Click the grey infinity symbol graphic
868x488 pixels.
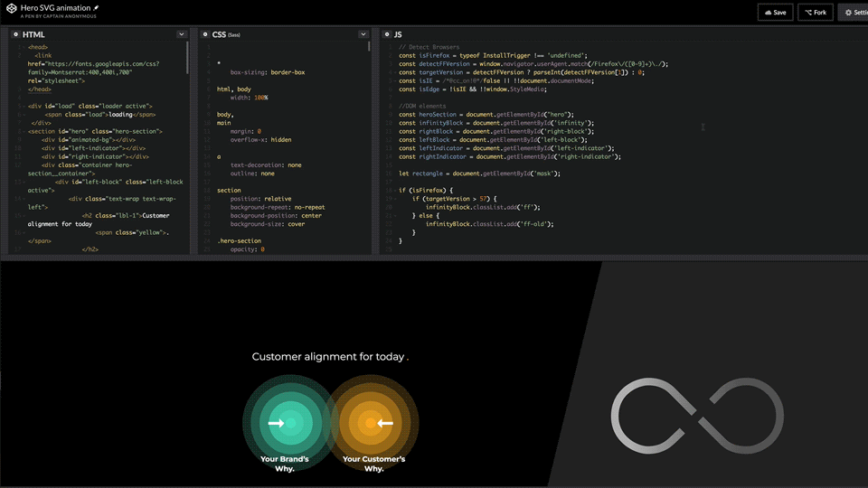[697, 416]
